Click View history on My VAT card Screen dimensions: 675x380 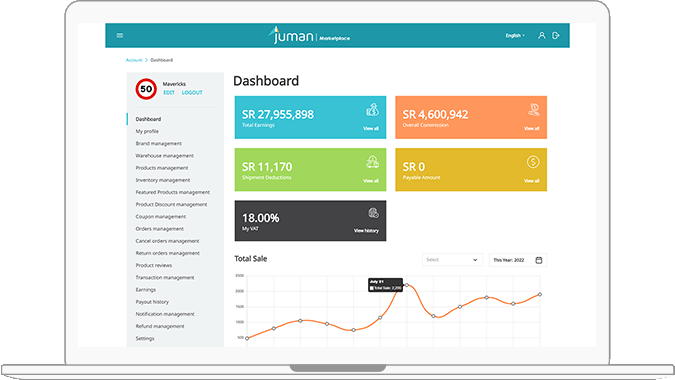pos(366,231)
